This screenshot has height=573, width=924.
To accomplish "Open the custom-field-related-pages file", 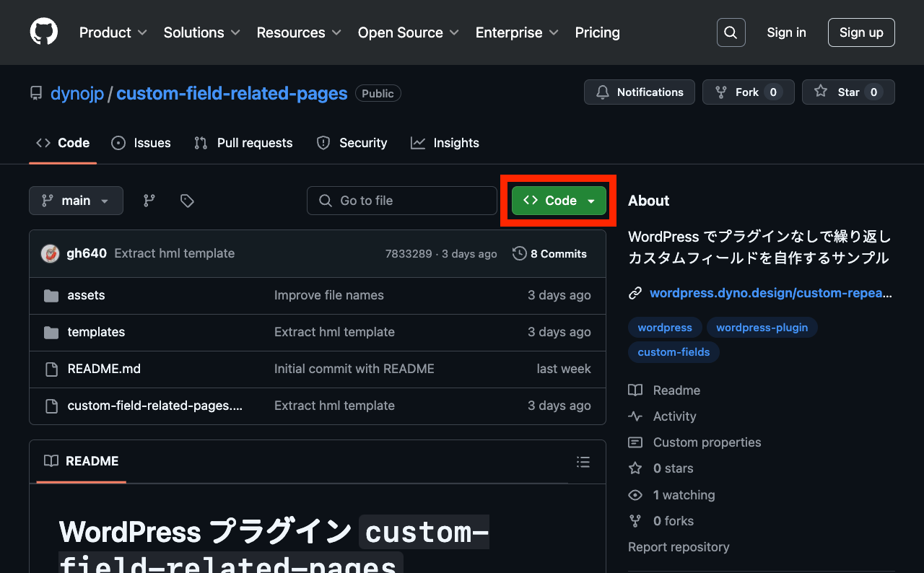I will (x=155, y=406).
